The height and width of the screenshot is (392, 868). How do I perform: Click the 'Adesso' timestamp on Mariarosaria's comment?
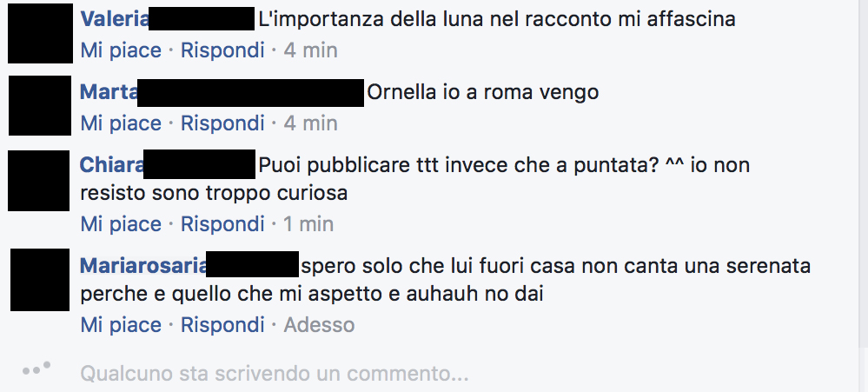(x=319, y=324)
